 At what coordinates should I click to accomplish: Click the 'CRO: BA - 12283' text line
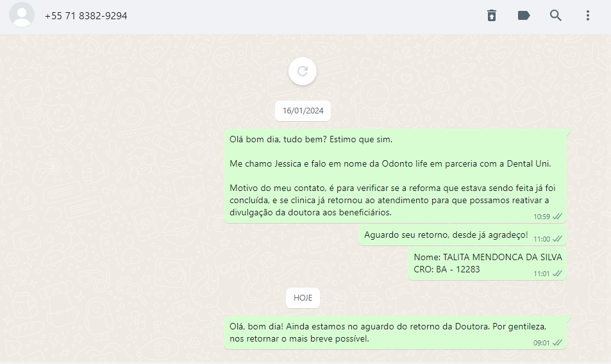(x=447, y=269)
